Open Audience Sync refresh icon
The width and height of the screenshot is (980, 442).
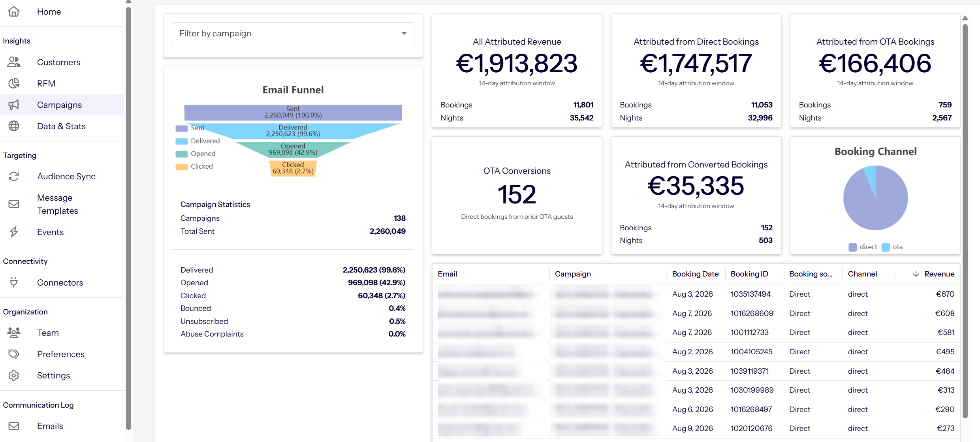[x=14, y=176]
